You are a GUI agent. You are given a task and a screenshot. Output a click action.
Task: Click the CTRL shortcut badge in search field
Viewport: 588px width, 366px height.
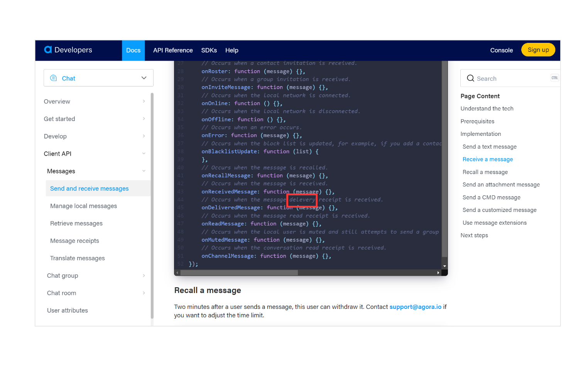point(554,78)
